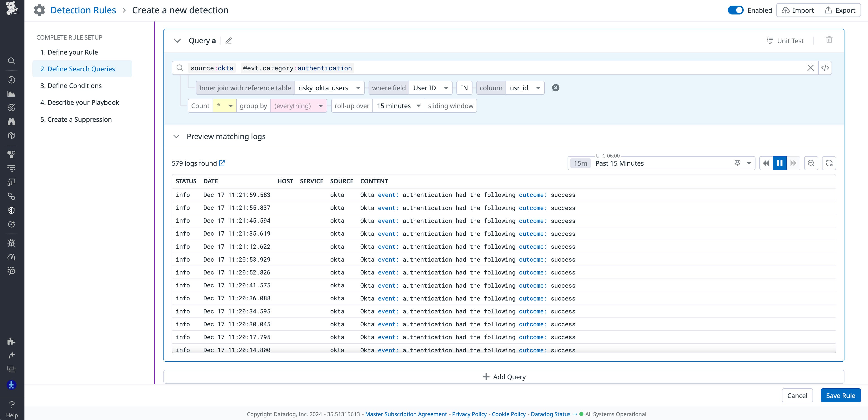Select the Security shield icon in the sidebar

point(12,210)
